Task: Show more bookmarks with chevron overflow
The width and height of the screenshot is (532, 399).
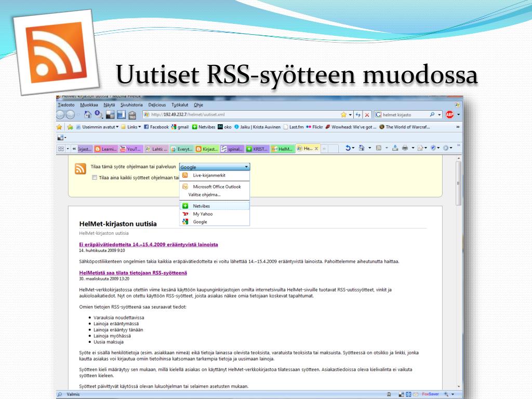Action: click(x=458, y=127)
